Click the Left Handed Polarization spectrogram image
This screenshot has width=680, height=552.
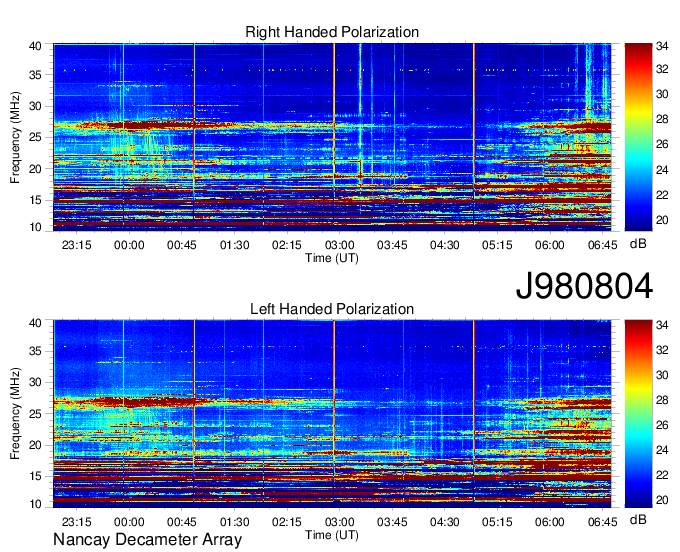332,414
